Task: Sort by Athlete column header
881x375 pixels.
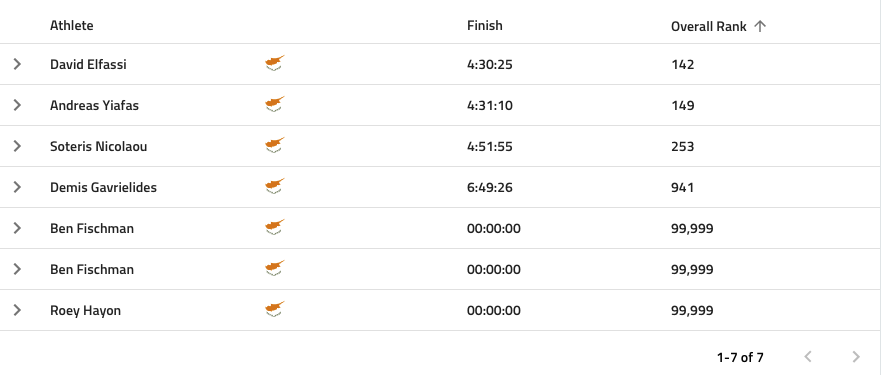Action: click(71, 25)
